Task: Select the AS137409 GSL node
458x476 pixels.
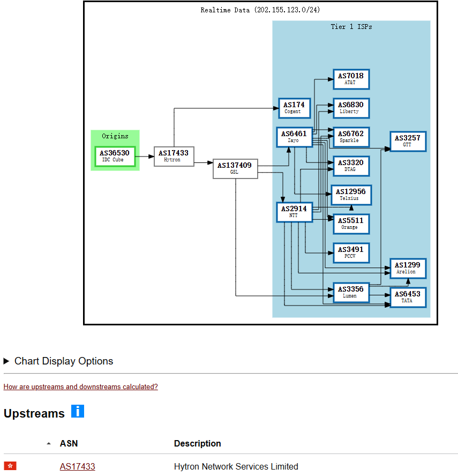Action: pyautogui.click(x=235, y=169)
